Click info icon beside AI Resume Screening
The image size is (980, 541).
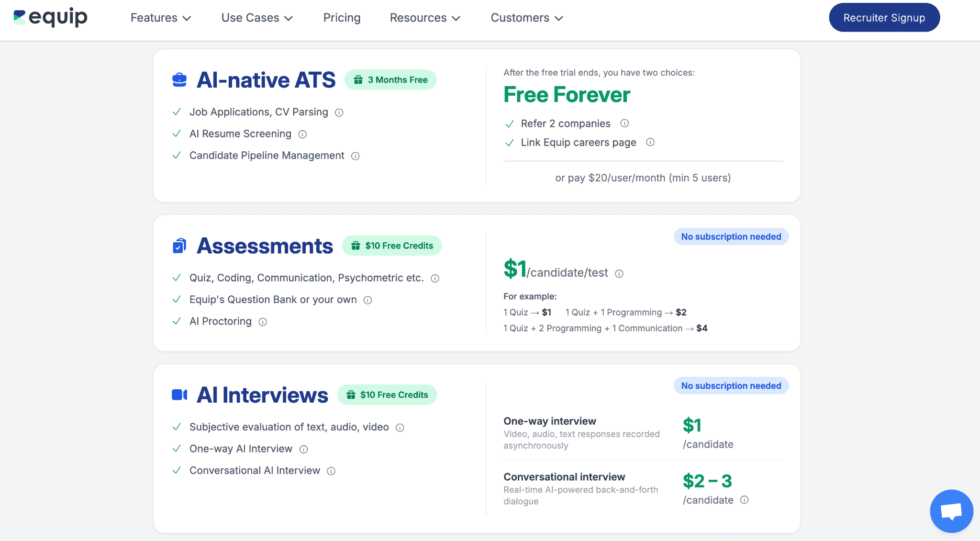(x=302, y=135)
